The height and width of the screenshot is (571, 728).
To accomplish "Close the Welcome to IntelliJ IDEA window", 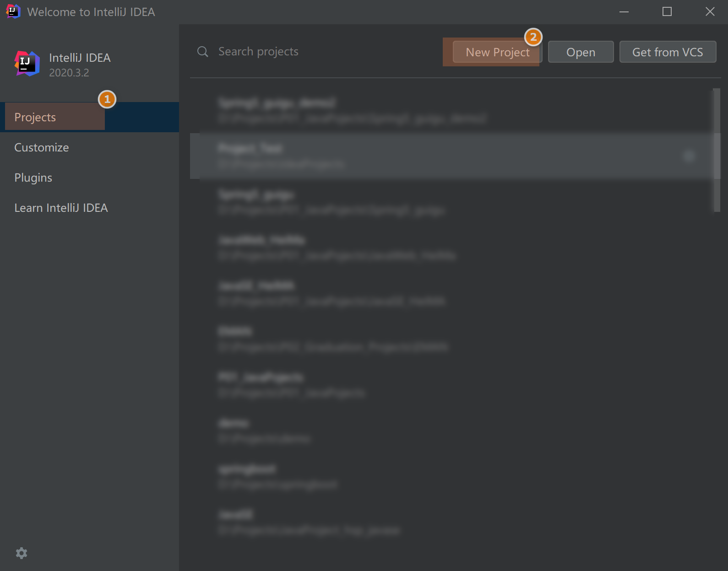I will pyautogui.click(x=710, y=12).
